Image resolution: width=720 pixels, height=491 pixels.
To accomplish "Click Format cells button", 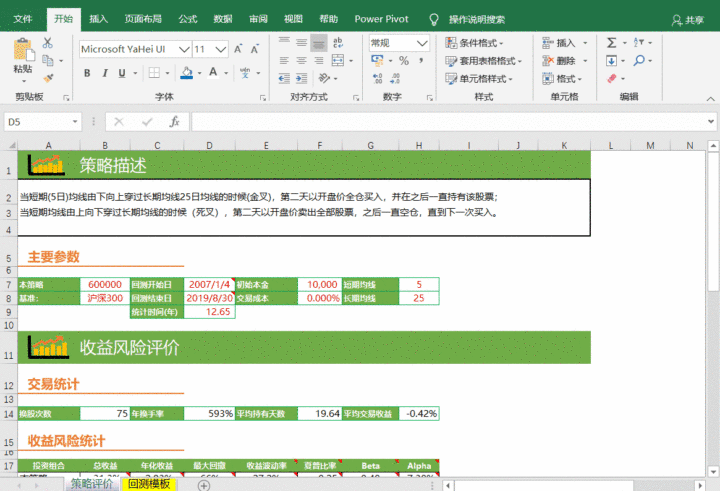I will [562, 79].
